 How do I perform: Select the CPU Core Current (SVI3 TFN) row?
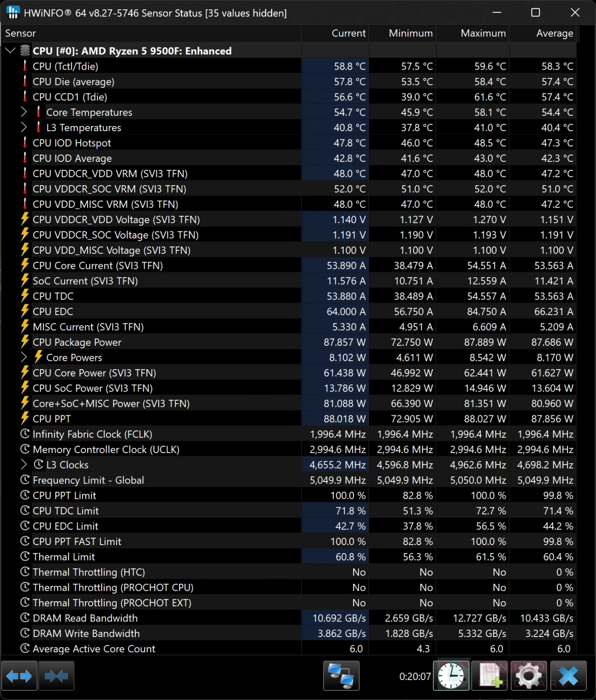tap(289, 266)
